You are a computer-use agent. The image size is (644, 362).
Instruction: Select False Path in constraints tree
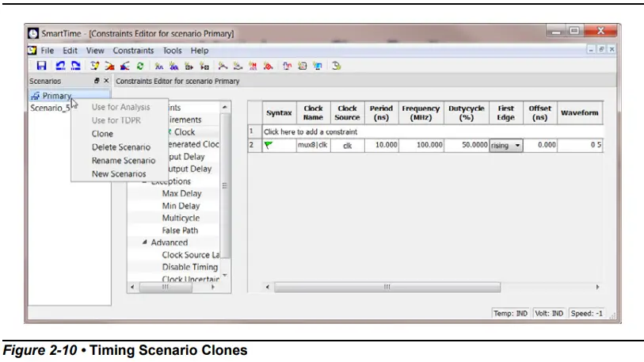pos(180,231)
